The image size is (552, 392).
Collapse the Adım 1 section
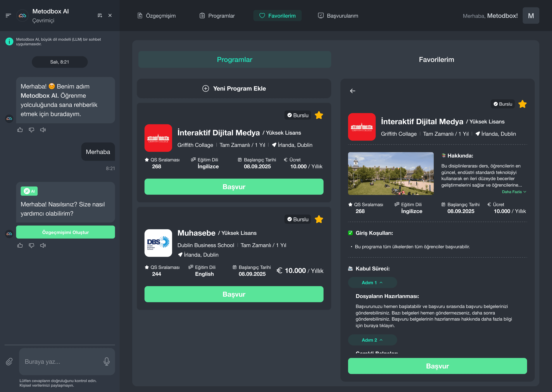[372, 283]
